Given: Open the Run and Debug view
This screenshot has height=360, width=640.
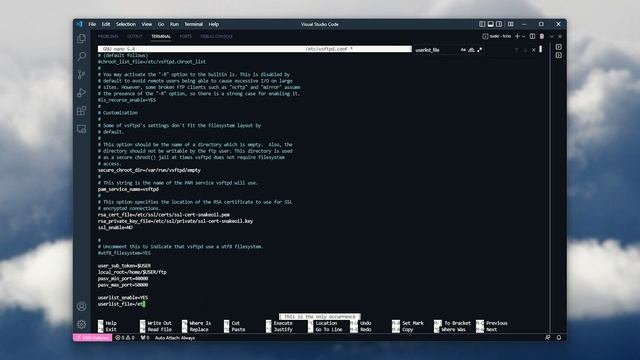Looking at the screenshot, I should (82, 93).
